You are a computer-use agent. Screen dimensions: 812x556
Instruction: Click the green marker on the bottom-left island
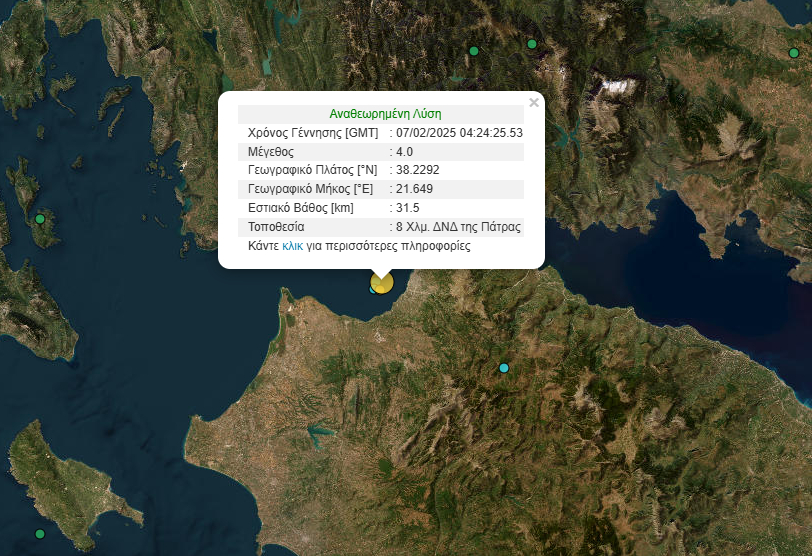coord(40,534)
